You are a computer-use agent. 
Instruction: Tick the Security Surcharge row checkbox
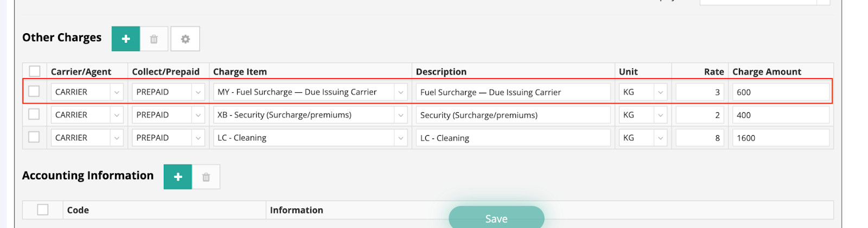[34, 115]
